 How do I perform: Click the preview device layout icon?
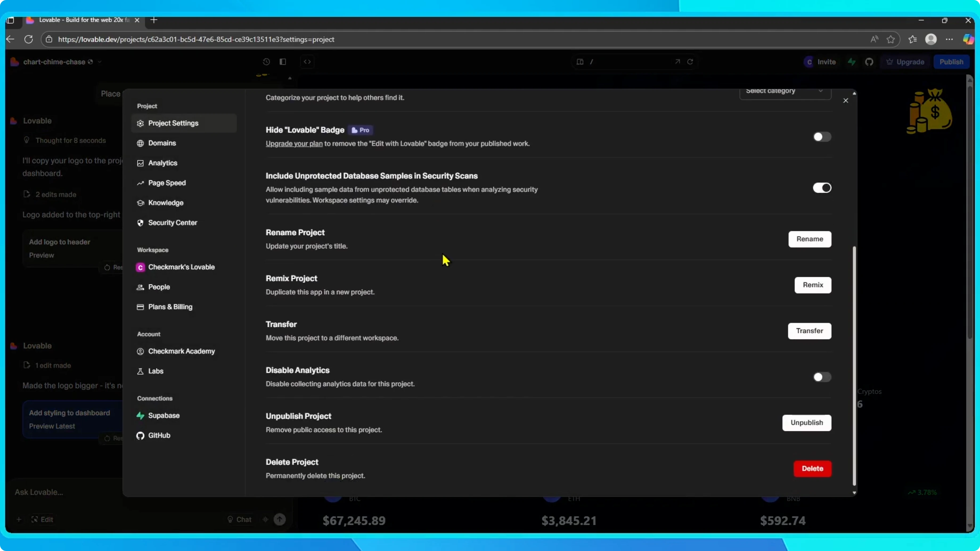click(x=580, y=61)
